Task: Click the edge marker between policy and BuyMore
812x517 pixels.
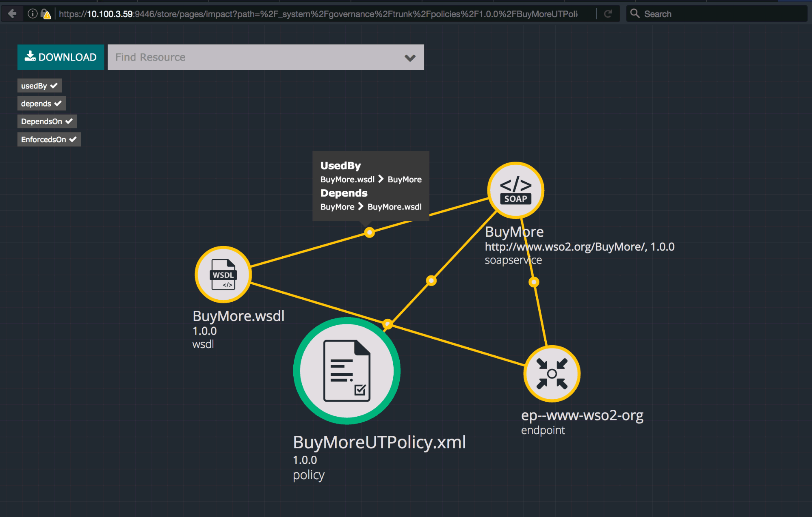Action: [x=431, y=280]
